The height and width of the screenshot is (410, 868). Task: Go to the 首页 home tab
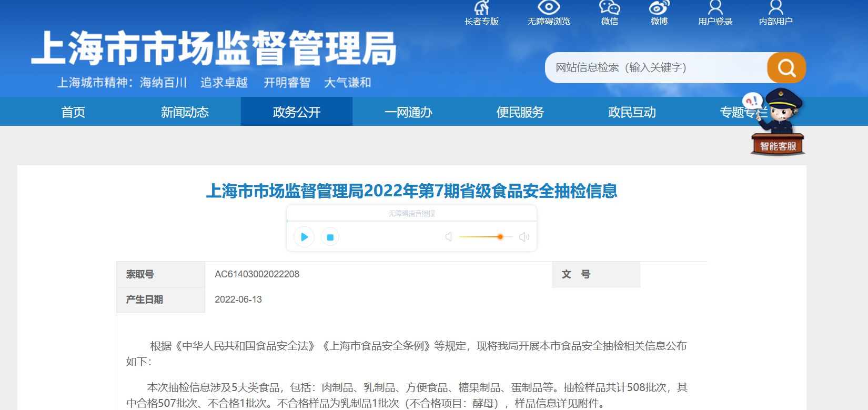pyautogui.click(x=73, y=112)
